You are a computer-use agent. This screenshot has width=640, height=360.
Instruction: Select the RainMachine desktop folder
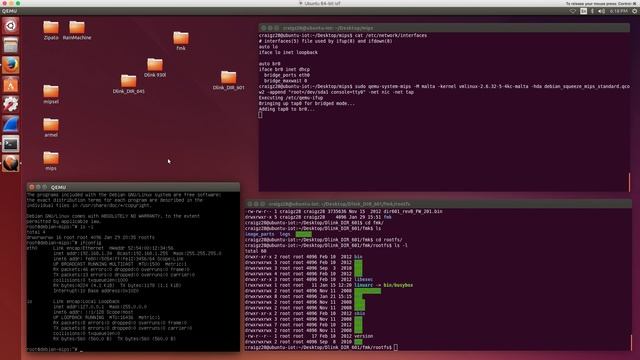click(x=77, y=30)
